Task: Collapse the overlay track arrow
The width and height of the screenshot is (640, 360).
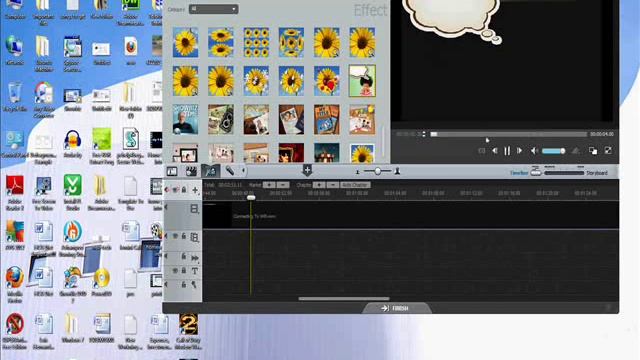Action: coord(166,236)
